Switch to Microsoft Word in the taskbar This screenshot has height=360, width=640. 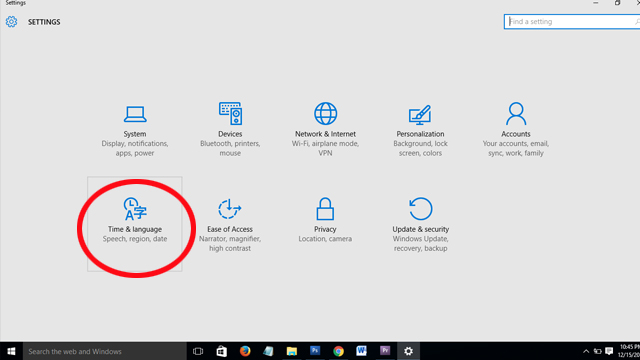click(x=362, y=351)
